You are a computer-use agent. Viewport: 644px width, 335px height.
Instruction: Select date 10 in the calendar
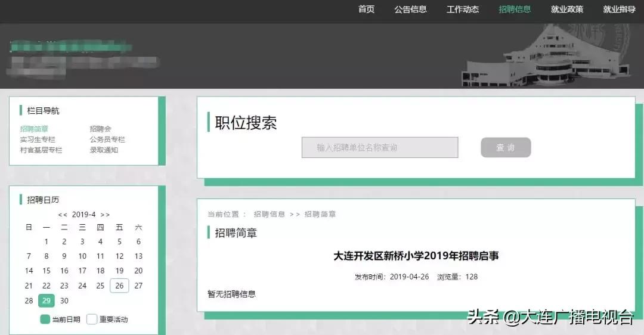pos(82,256)
